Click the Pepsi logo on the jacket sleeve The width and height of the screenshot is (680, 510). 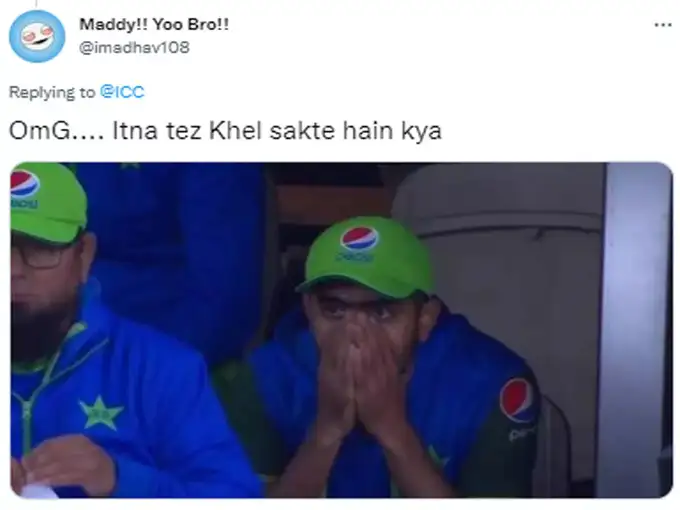517,401
